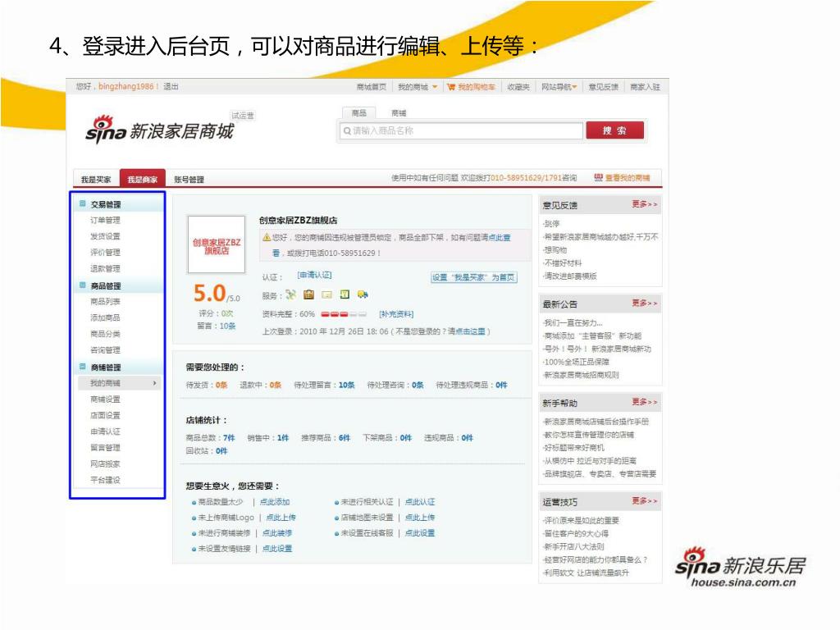Collapse the 交易管理 sidebar section
Image resolution: width=840 pixels, height=630 pixels.
pyautogui.click(x=82, y=204)
